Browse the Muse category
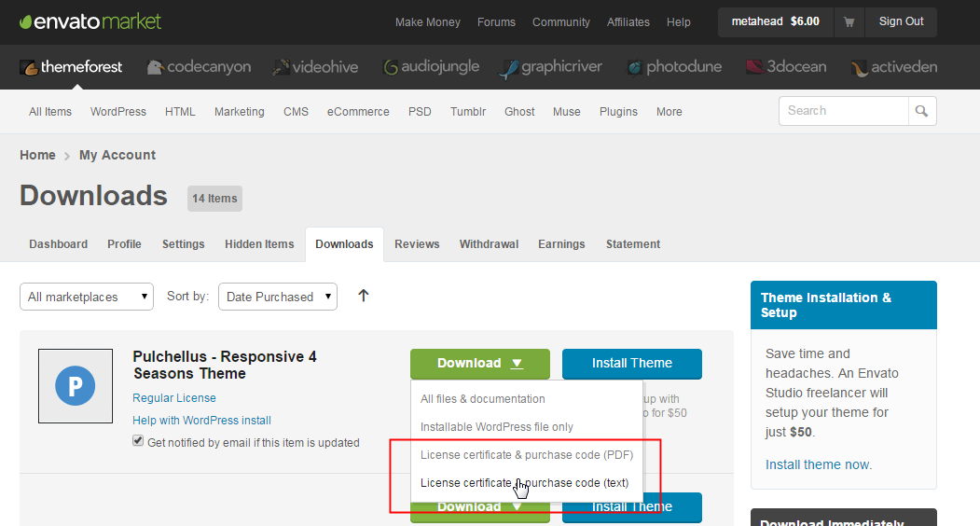Viewport: 980px width, 526px height. (x=566, y=112)
